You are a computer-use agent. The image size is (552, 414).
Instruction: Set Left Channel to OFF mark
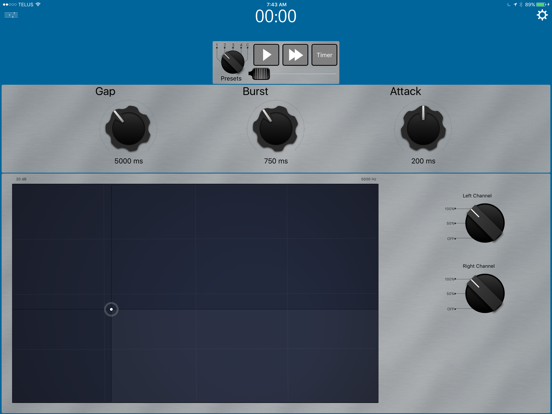tap(452, 239)
